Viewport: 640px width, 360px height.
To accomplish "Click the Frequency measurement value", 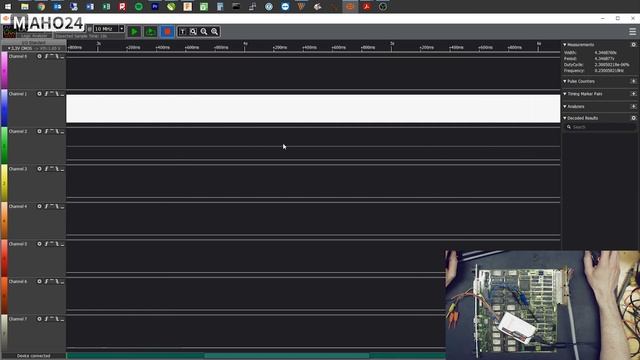I will point(609,71).
